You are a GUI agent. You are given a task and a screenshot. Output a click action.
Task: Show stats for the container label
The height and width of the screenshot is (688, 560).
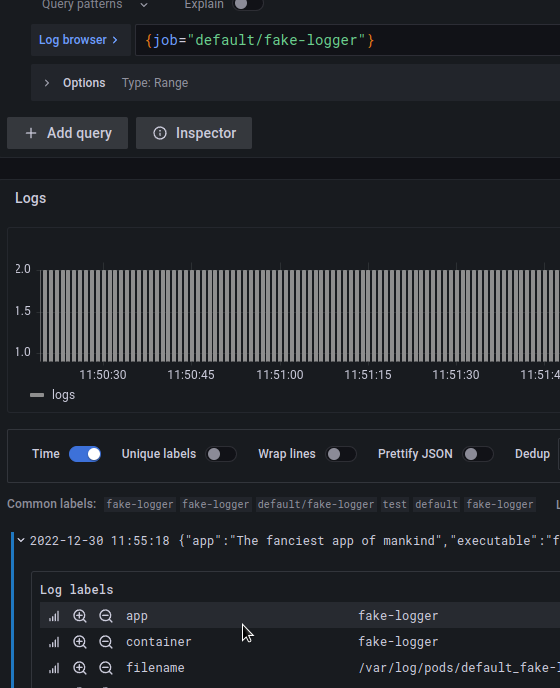tap(54, 642)
